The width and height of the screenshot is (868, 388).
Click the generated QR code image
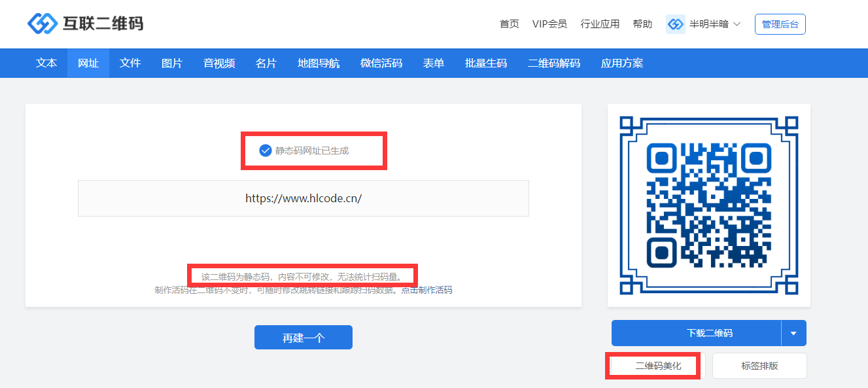[709, 205]
